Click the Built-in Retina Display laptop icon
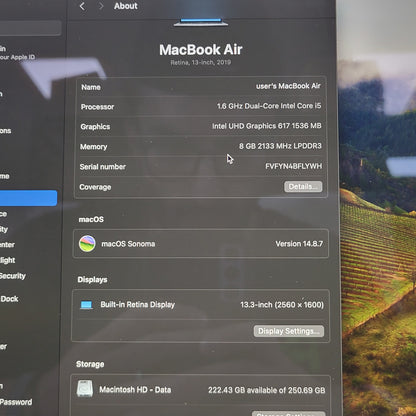This screenshot has width=416, height=416. point(86,305)
